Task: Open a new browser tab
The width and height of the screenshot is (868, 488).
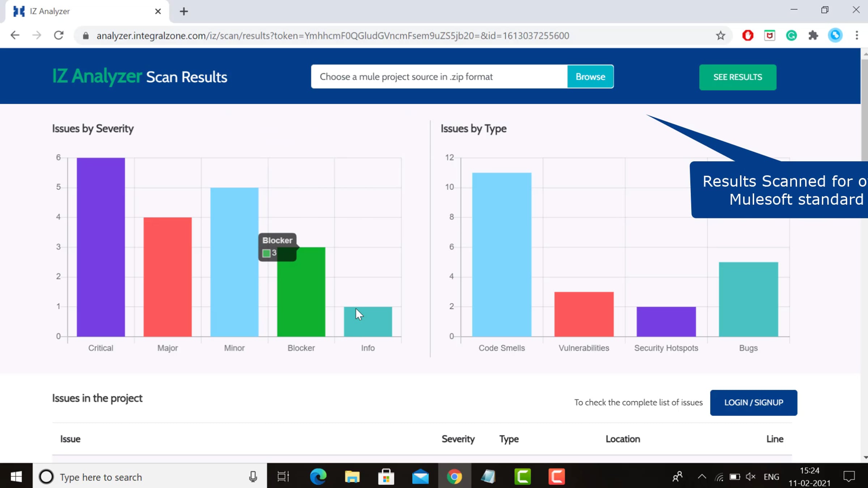Action: tap(184, 12)
